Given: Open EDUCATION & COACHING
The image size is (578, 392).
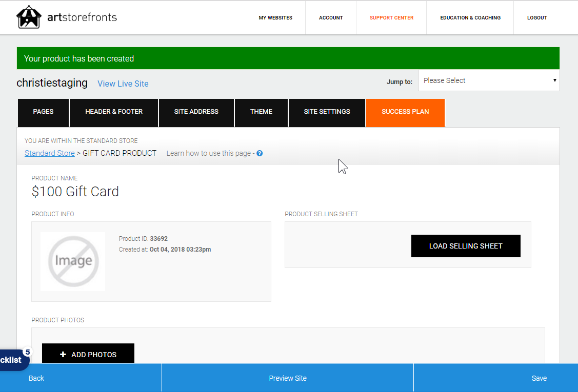Looking at the screenshot, I should (470, 17).
